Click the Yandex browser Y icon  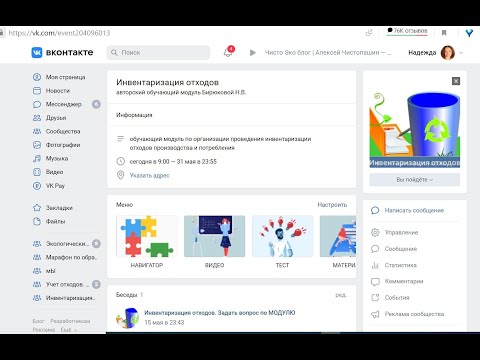[469, 33]
